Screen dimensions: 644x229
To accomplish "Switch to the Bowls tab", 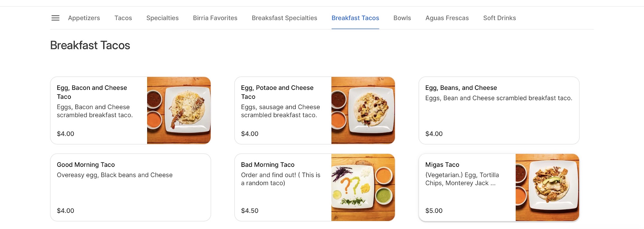I will point(402,18).
